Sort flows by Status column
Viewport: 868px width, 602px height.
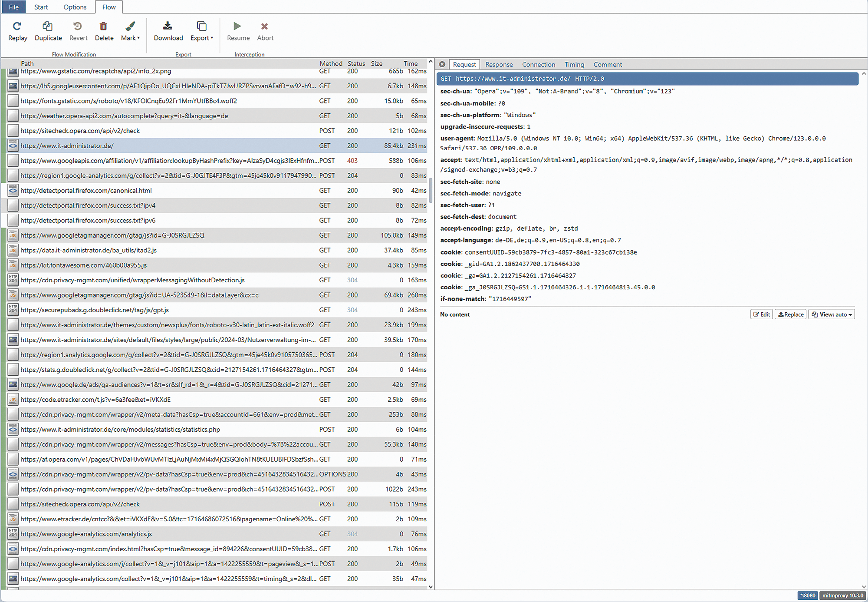coord(356,63)
